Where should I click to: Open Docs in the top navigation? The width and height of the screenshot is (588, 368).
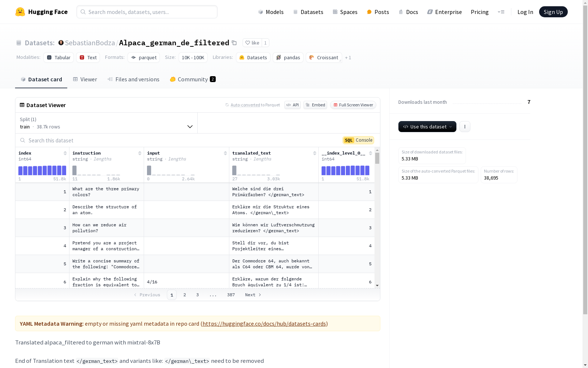click(x=408, y=12)
